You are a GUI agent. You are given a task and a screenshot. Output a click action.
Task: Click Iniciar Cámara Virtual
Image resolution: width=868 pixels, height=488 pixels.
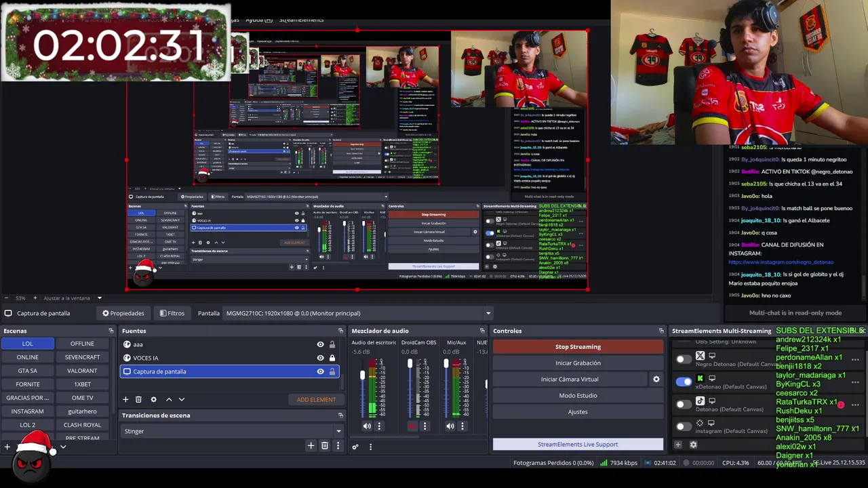tap(570, 380)
